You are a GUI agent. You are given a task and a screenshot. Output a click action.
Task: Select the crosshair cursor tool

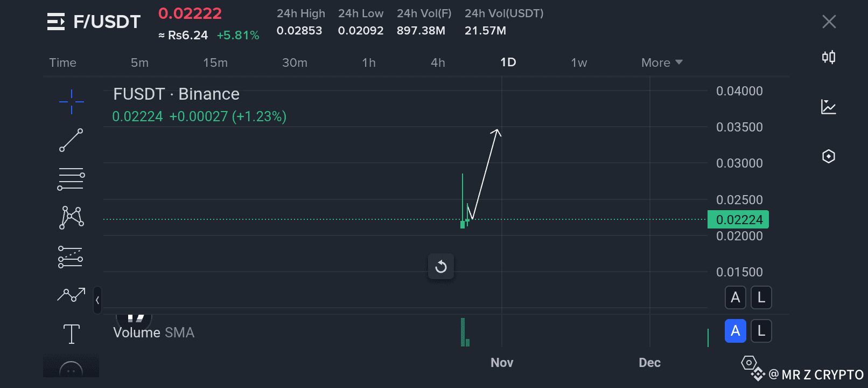71,101
